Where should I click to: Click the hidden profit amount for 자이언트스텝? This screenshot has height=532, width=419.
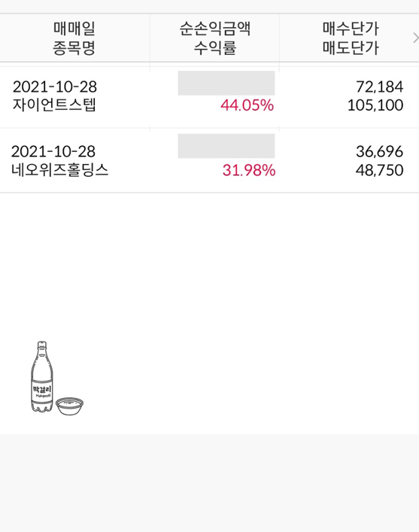click(x=226, y=83)
